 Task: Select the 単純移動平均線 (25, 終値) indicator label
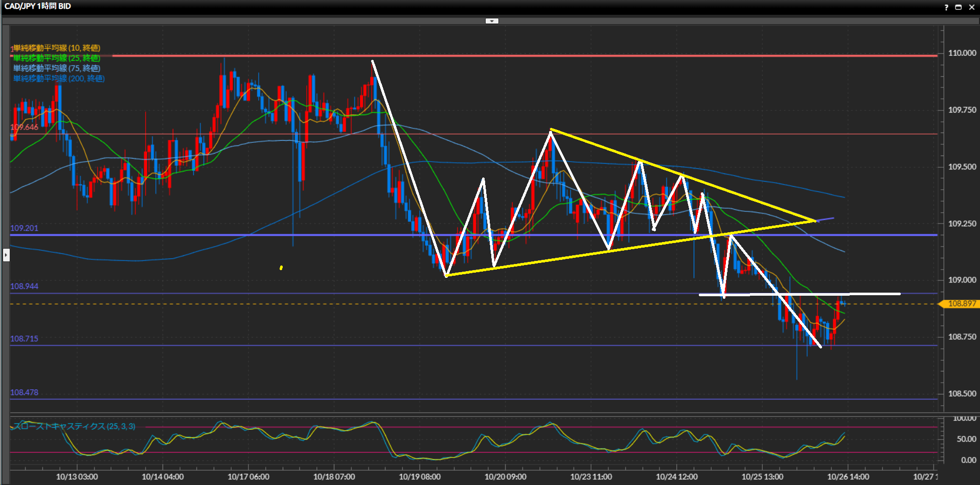coord(57,58)
